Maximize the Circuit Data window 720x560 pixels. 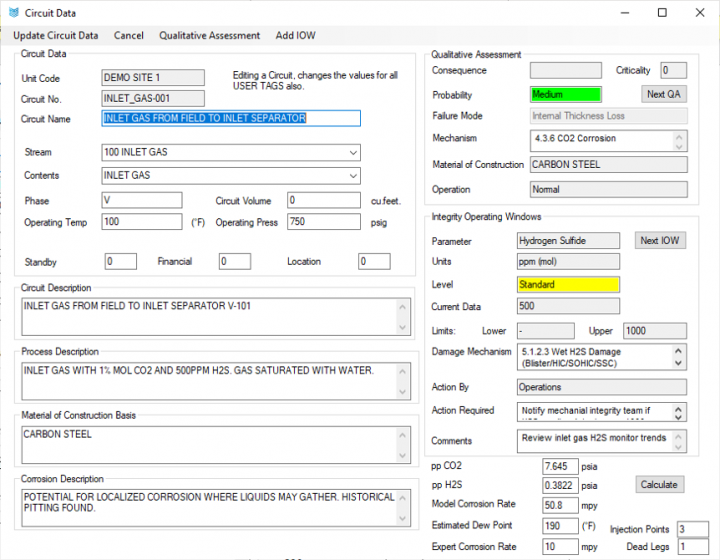click(662, 12)
